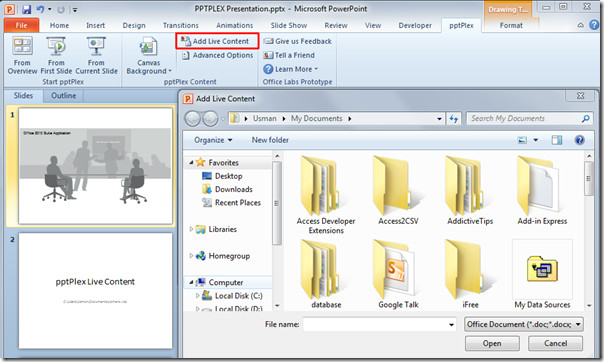Click the Undo icon in quick access toolbar
Image resolution: width=604 pixels, height=362 pixels.
click(x=40, y=9)
